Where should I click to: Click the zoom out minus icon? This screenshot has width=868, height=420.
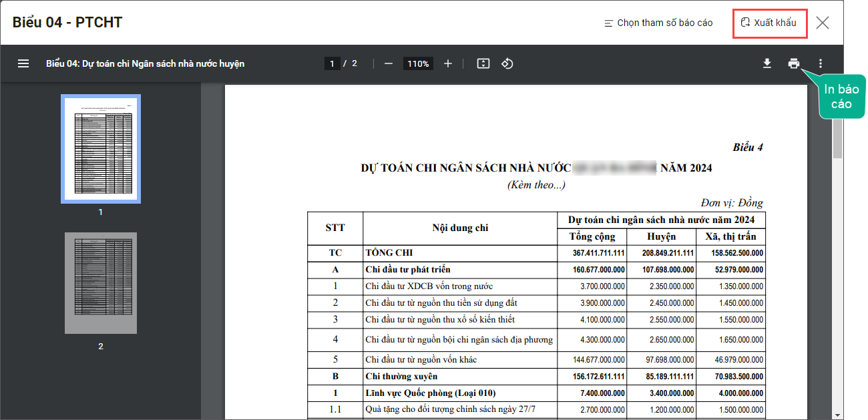389,63
